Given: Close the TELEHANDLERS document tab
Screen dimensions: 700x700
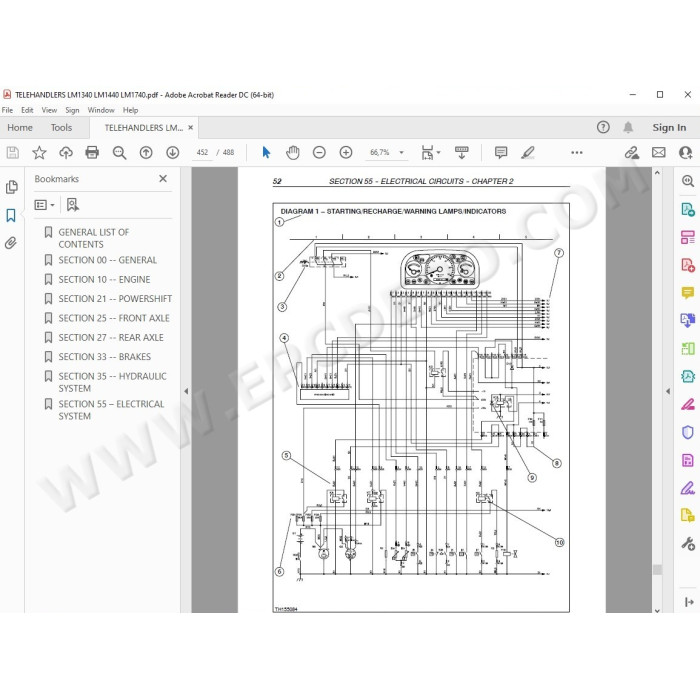Looking at the screenshot, I should tap(191, 128).
